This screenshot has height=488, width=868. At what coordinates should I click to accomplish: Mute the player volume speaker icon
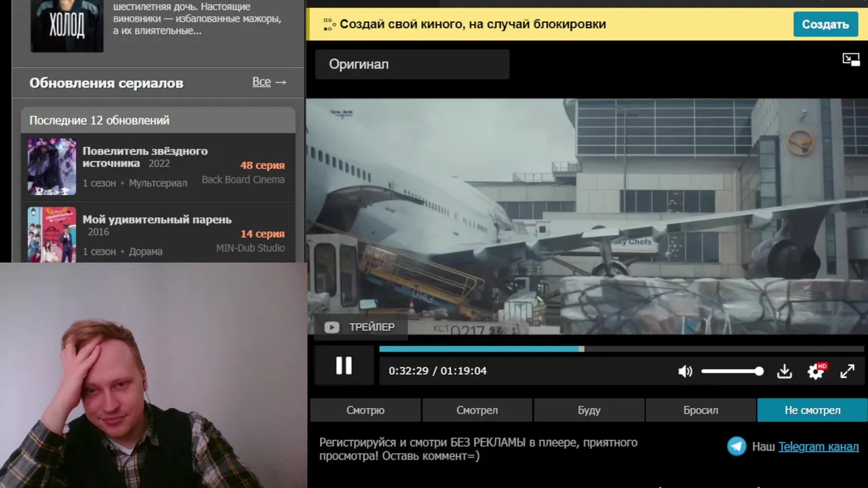click(x=686, y=371)
